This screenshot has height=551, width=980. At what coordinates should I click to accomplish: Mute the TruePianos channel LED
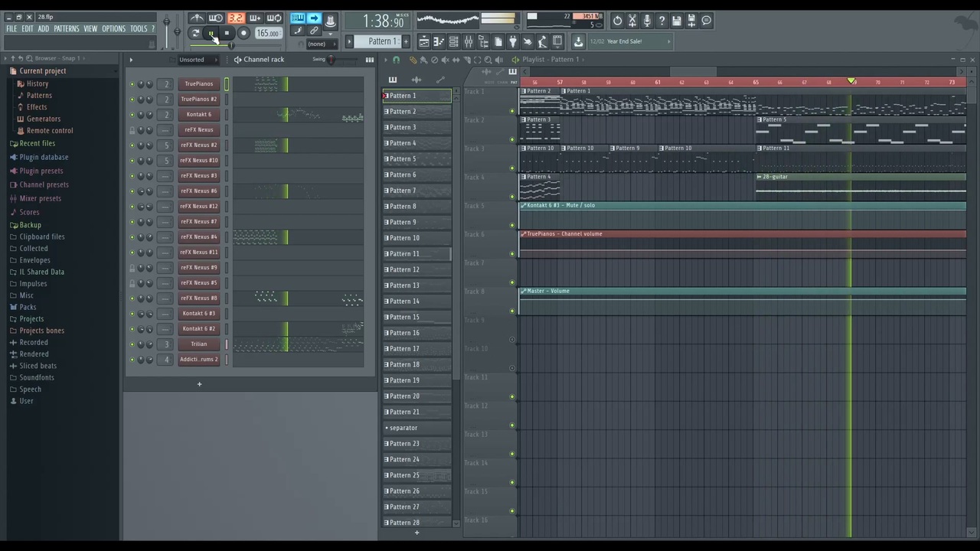coord(132,84)
